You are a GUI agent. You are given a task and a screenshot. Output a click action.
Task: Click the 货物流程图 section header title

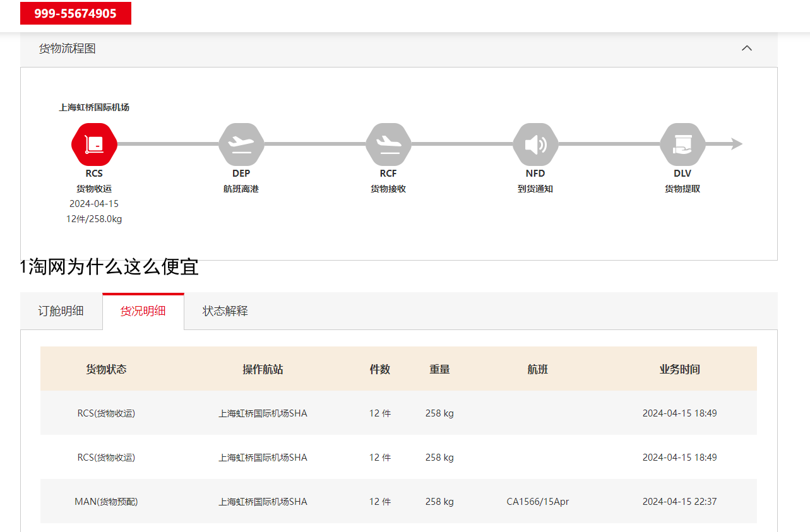tap(68, 49)
